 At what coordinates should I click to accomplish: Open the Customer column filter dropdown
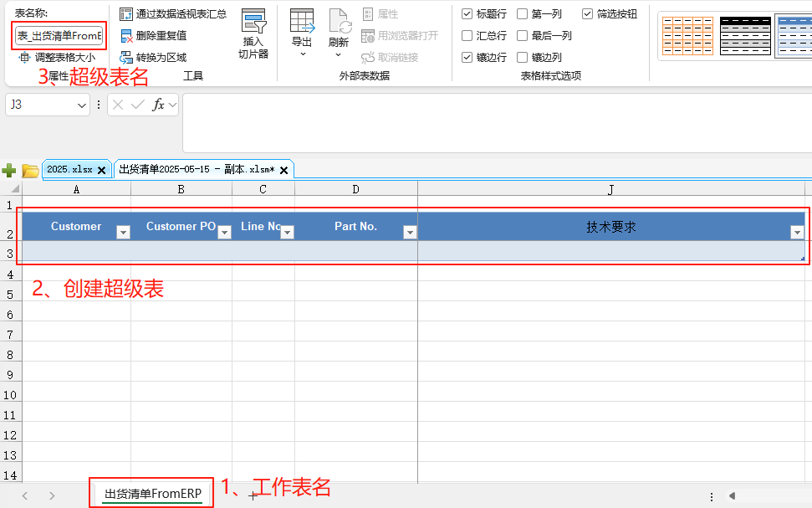tap(123, 232)
